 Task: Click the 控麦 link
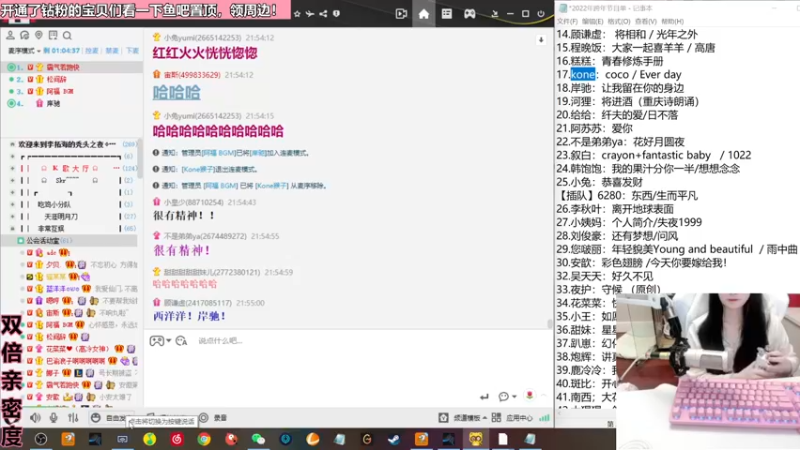click(x=92, y=51)
